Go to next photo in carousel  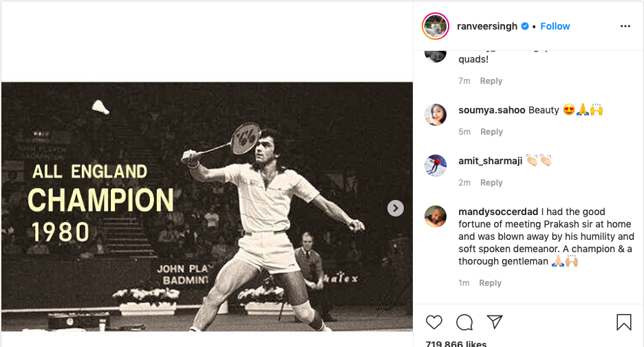click(396, 208)
